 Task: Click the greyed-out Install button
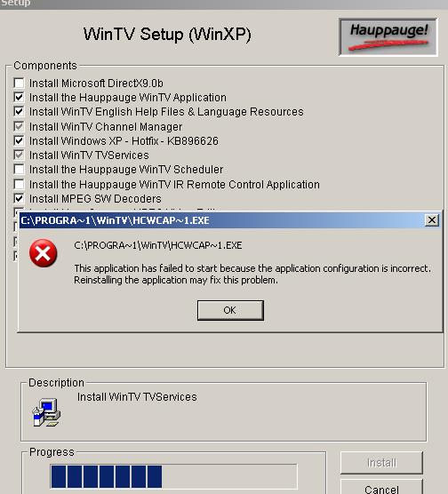tap(381, 463)
